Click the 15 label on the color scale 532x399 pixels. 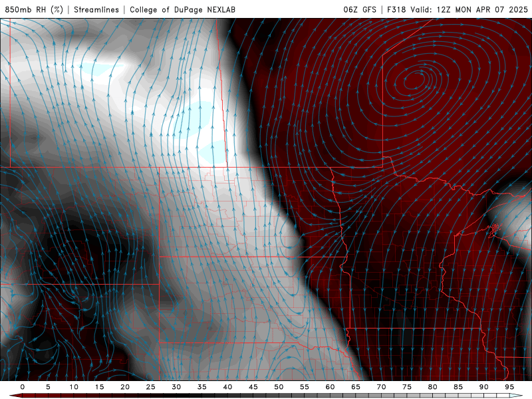(x=99, y=387)
